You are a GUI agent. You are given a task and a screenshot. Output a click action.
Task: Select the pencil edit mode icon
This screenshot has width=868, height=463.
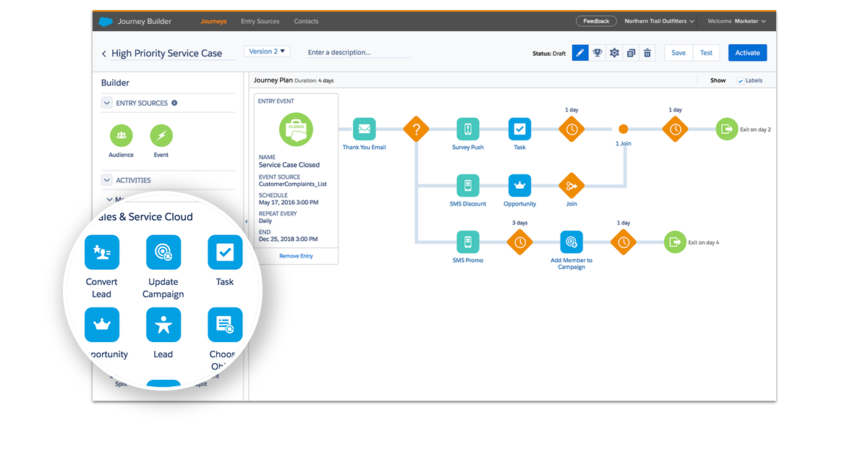(x=580, y=53)
